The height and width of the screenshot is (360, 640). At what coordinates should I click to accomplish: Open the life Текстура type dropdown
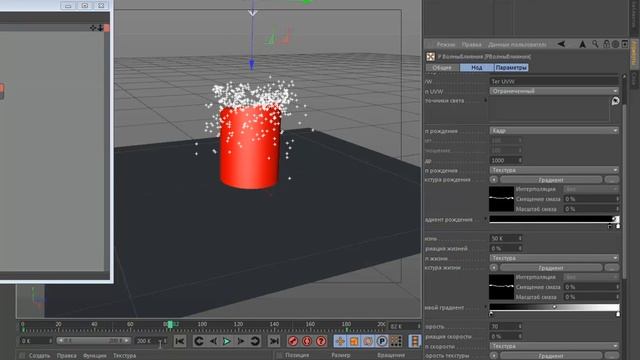pyautogui.click(x=554, y=258)
